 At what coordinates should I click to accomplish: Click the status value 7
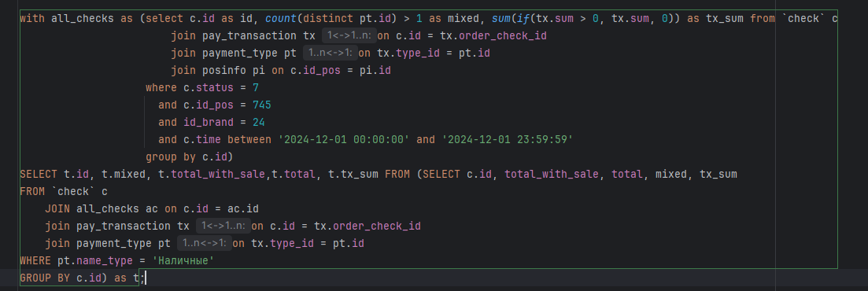[x=256, y=87]
